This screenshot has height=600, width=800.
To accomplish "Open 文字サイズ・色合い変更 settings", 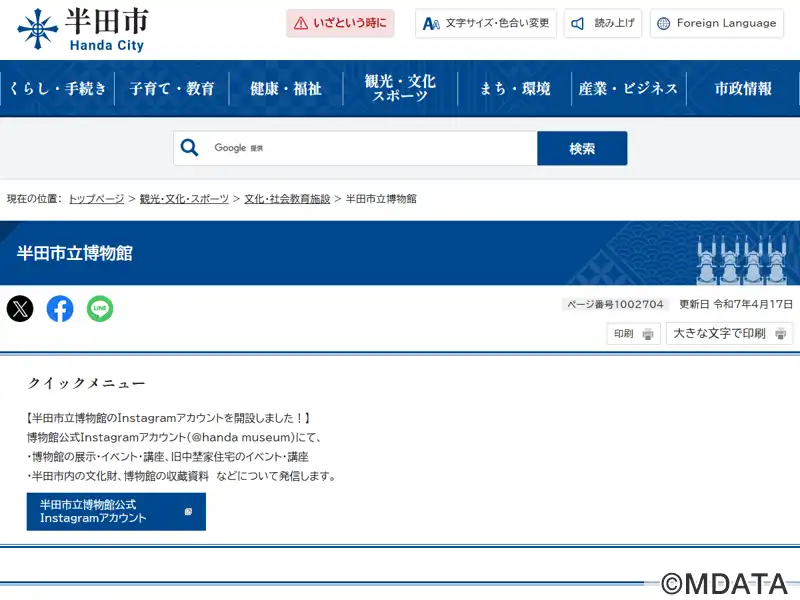I will [486, 23].
